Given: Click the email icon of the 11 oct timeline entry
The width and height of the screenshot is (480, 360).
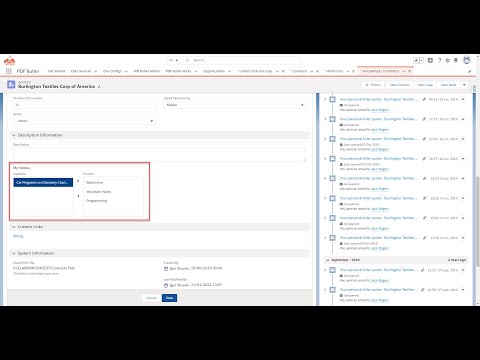Looking at the screenshot, I should click(x=332, y=99).
